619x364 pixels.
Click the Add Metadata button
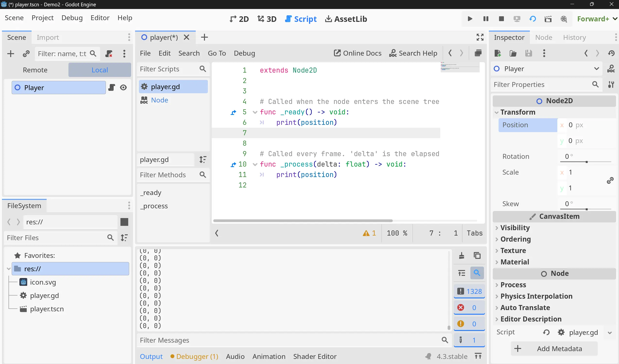(554, 348)
